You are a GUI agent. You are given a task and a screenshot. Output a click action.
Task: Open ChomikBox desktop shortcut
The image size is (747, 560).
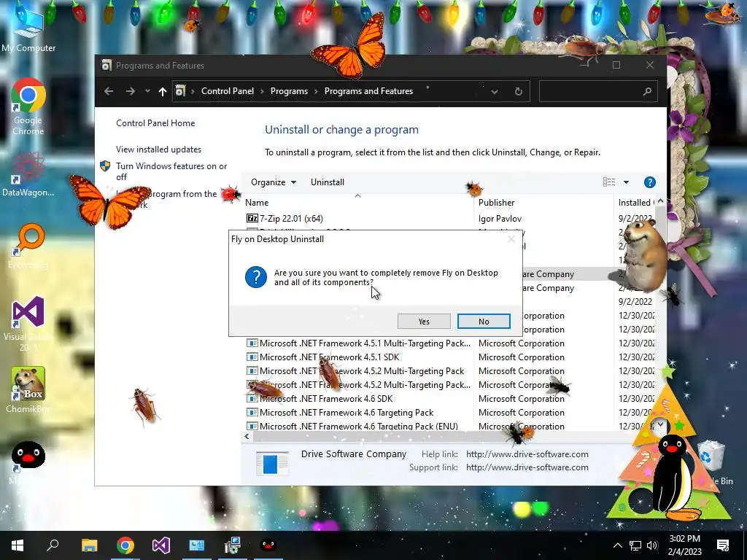point(28,389)
